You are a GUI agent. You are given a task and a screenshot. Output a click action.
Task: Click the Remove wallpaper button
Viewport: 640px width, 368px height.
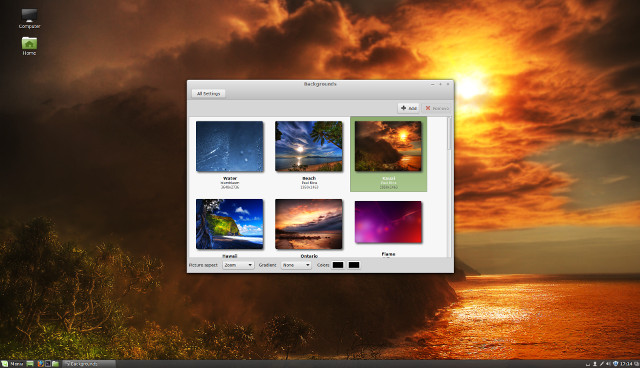tap(437, 108)
